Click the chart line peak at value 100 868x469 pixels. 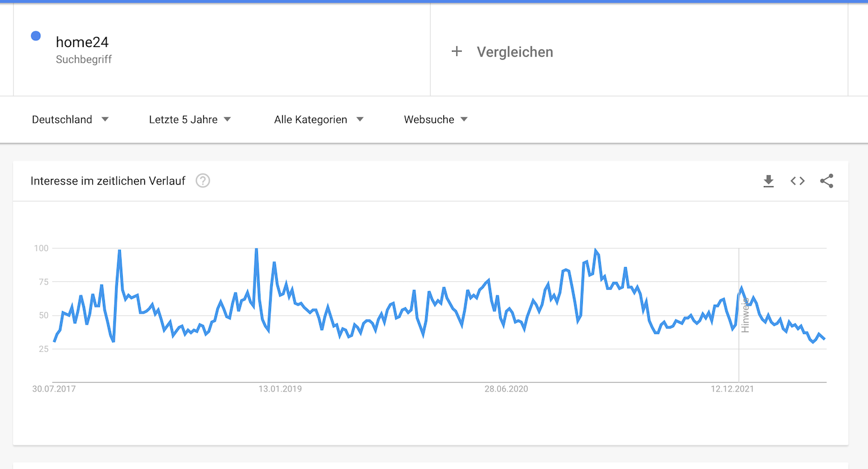(596, 248)
